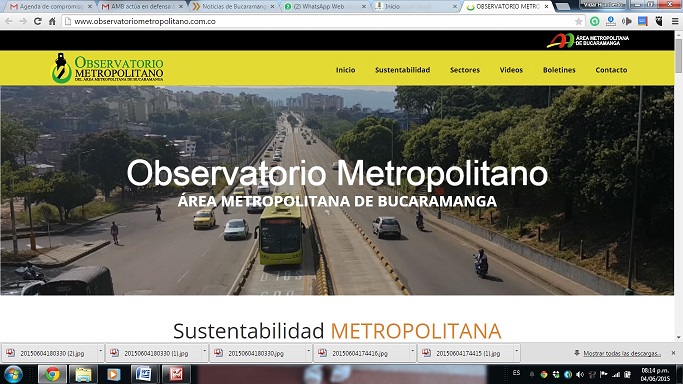This screenshot has width=683, height=384.
Task: Expand options for 20150604174415 (1).jpg download
Action: click(x=517, y=353)
